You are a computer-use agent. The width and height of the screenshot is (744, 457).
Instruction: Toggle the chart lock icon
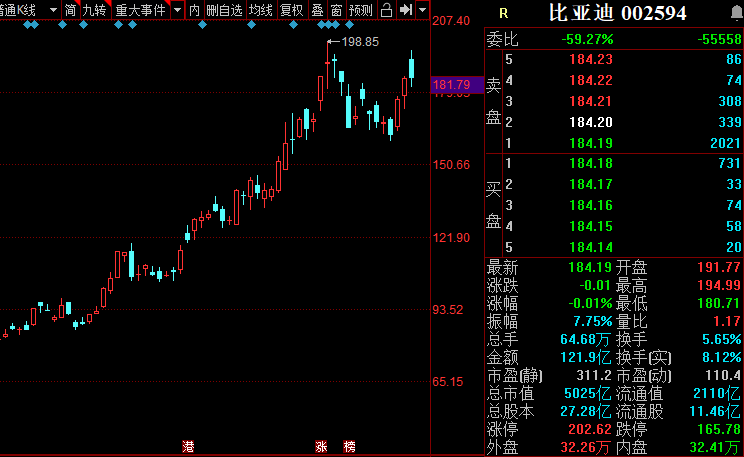(x=387, y=10)
